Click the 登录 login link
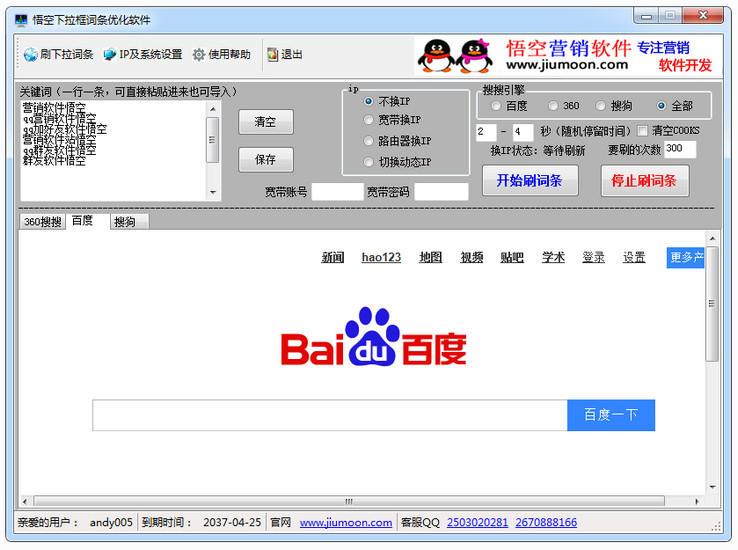The height and width of the screenshot is (550, 738). coord(594,257)
